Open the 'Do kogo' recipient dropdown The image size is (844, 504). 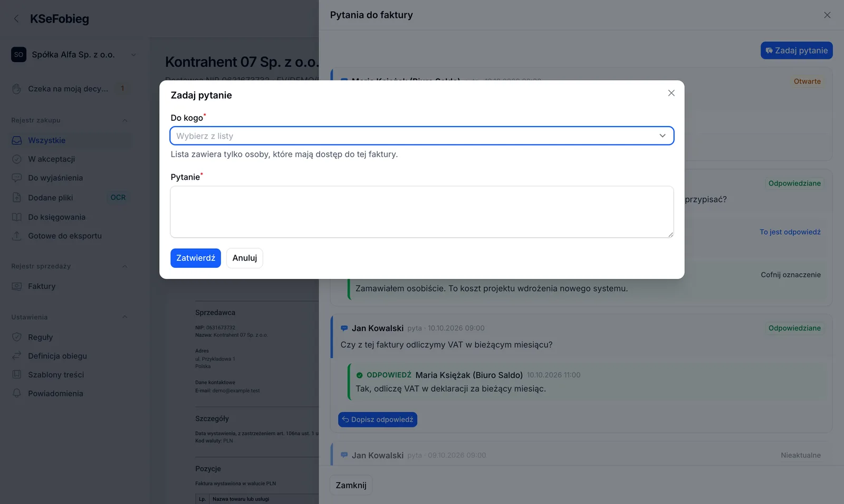(x=421, y=135)
